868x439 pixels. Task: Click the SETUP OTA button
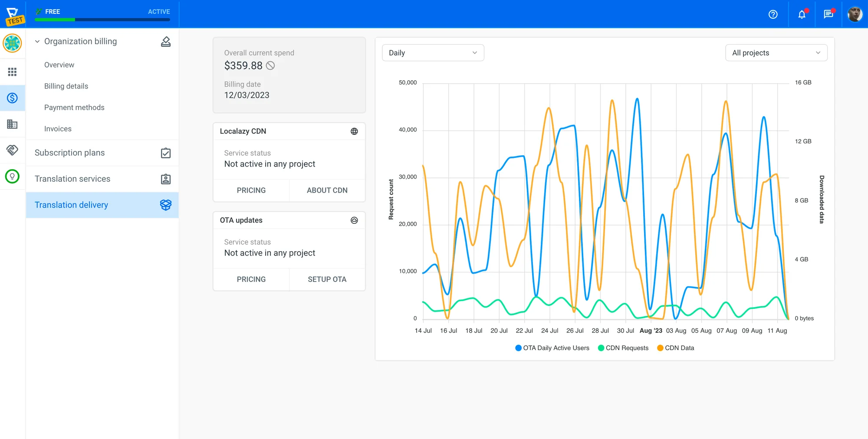(x=327, y=279)
